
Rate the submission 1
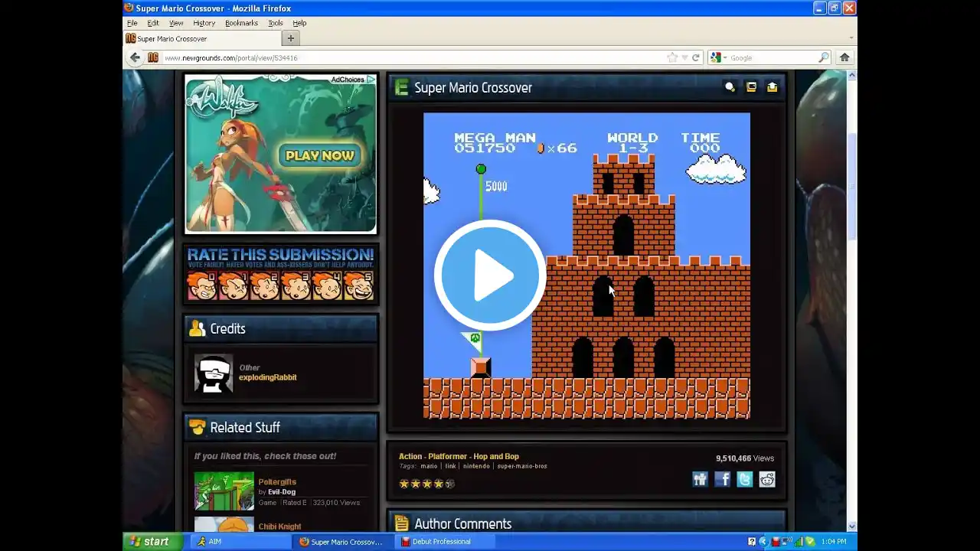pos(233,285)
